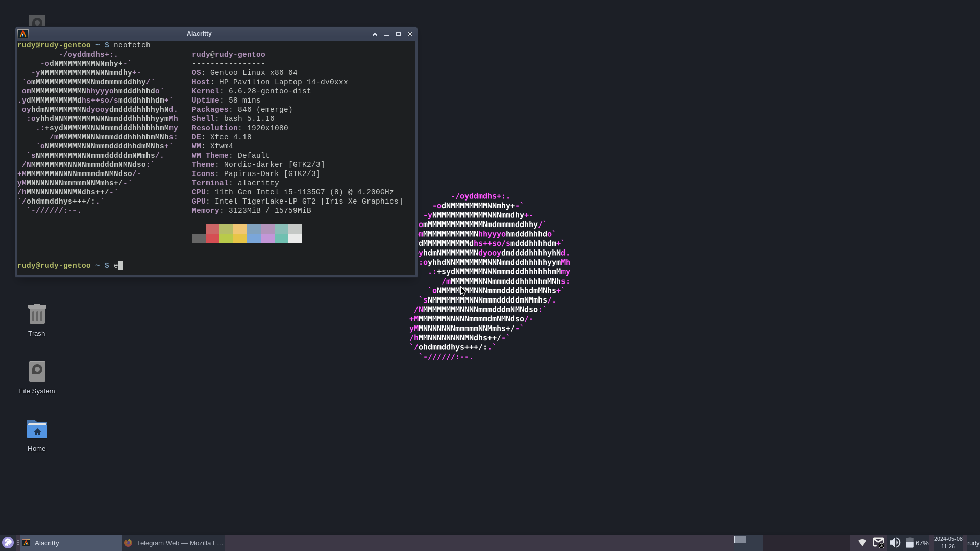Click the volume speaker tray icon
The height and width of the screenshot is (551, 980).
pos(895,543)
